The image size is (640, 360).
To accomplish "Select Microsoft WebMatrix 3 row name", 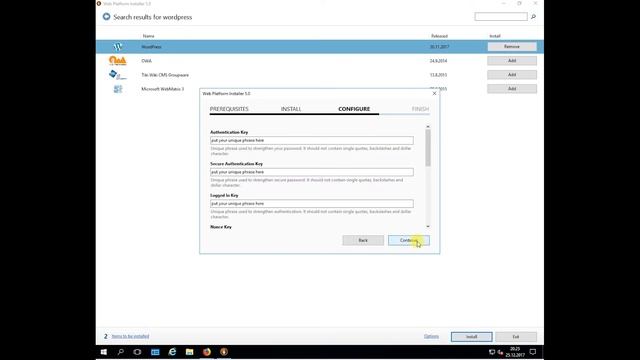I will 162,89.
